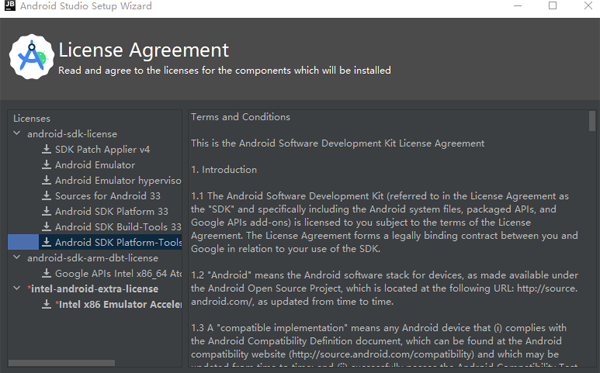Click download icon beside Sources for Android 33
Screen dimensions: 600x373
(46, 195)
